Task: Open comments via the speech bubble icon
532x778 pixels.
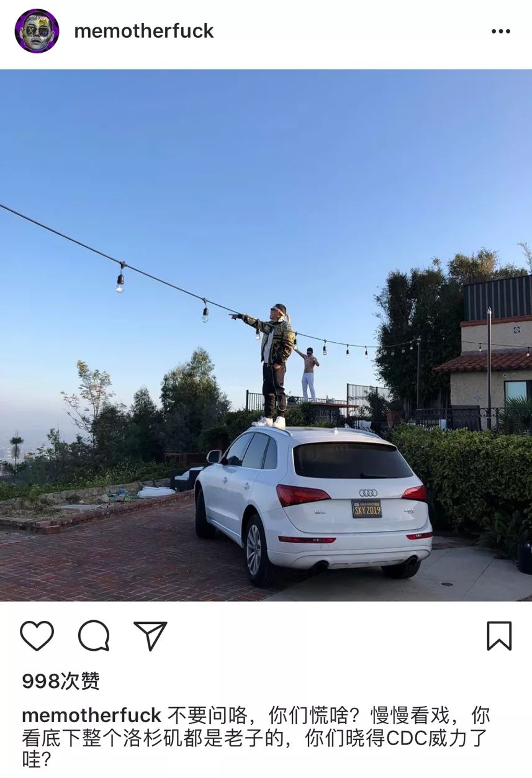Action: pyautogui.click(x=94, y=636)
